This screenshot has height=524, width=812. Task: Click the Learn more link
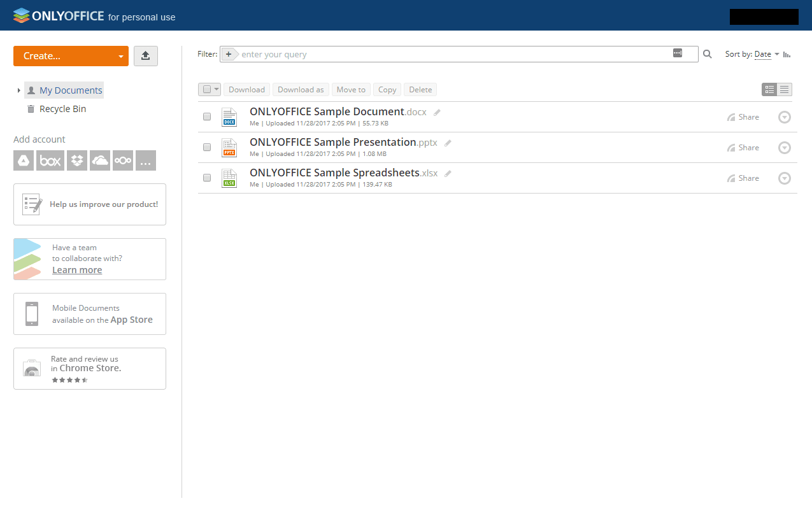coord(77,270)
